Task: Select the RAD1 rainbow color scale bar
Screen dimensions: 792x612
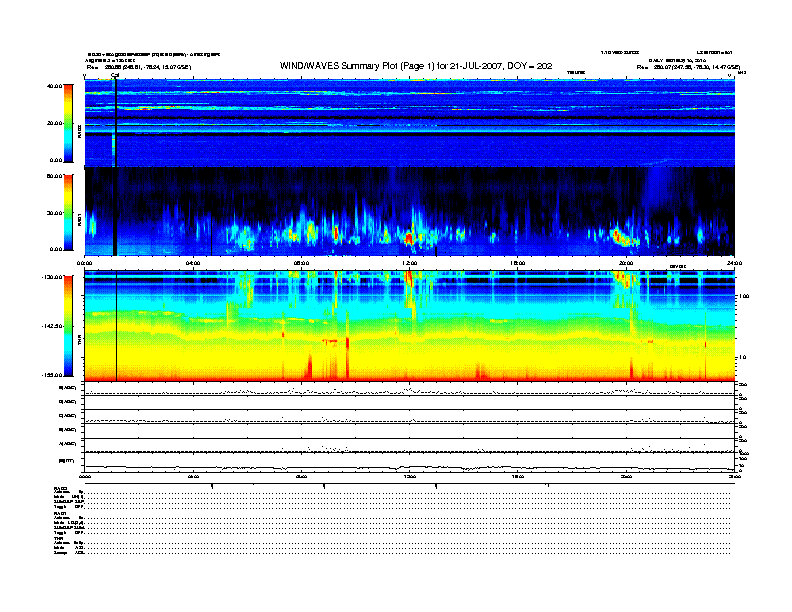Action: coord(68,213)
